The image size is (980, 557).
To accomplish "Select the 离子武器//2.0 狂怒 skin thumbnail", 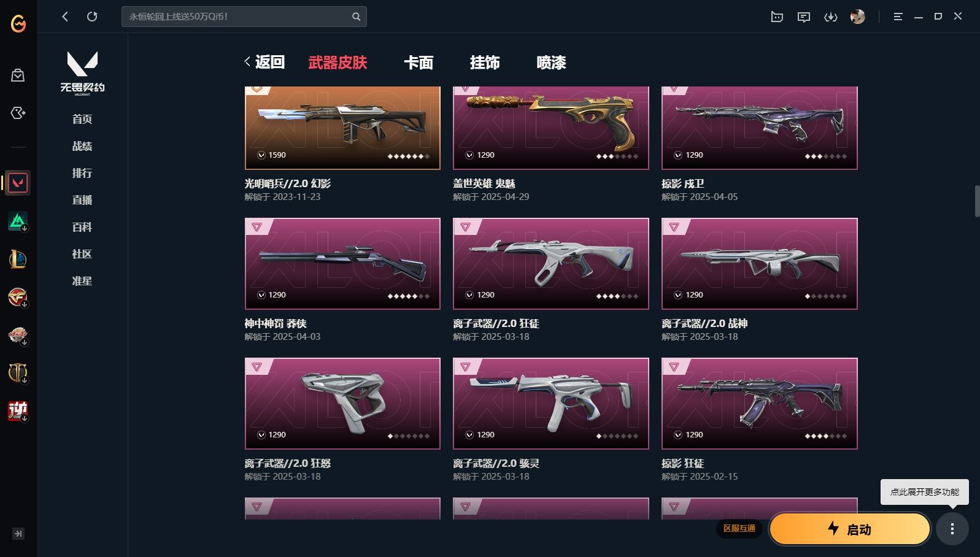I will 342,404.
